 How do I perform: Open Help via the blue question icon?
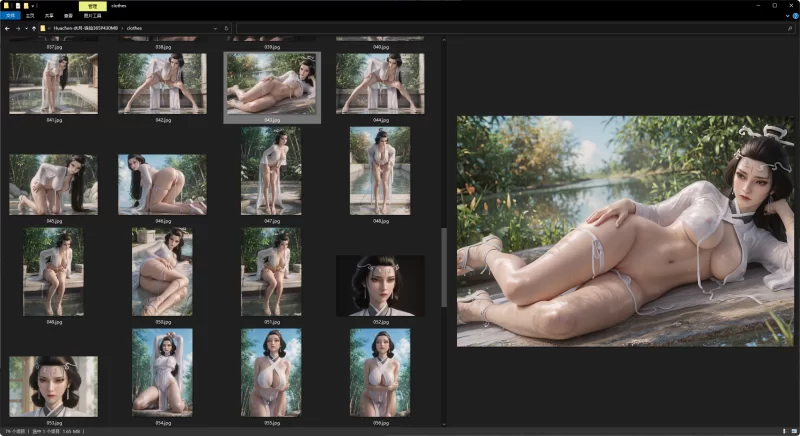click(795, 16)
